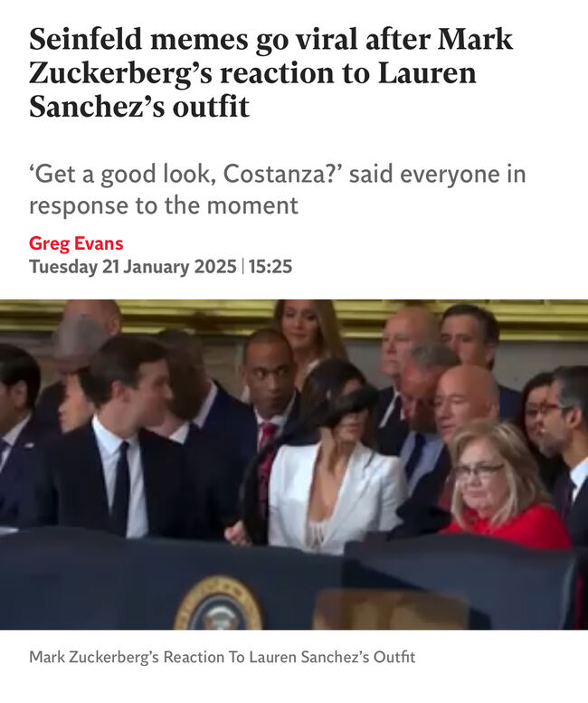588x703 pixels.
Task: Click the 'Tuesday 21 January 2025' date
Action: (133, 266)
